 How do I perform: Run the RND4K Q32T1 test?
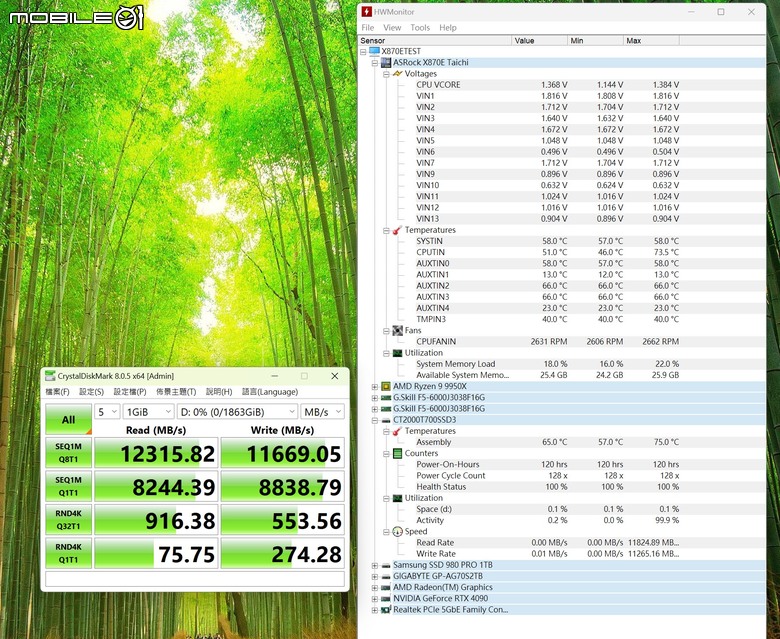pyautogui.click(x=68, y=520)
